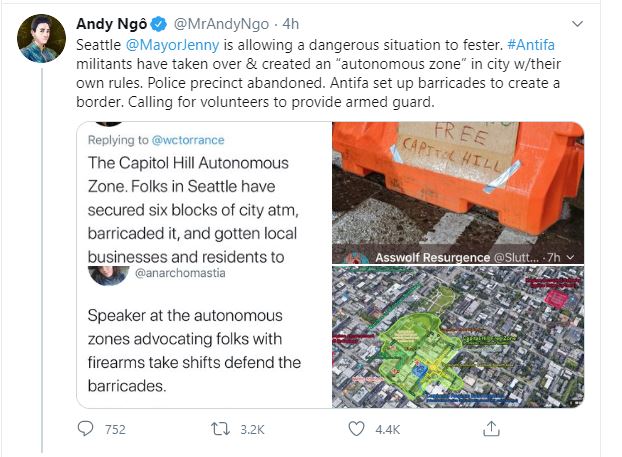Click the blue verified badge
The height and width of the screenshot is (457, 622).
click(x=159, y=24)
